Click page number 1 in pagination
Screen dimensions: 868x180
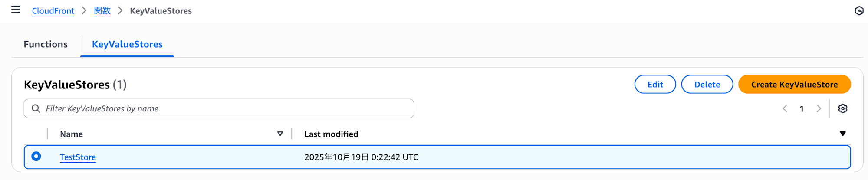802,109
